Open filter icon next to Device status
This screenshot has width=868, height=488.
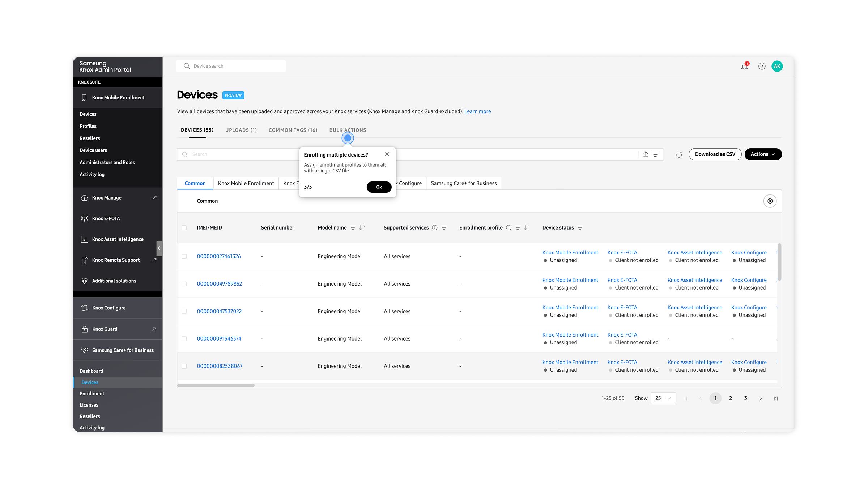pyautogui.click(x=580, y=228)
